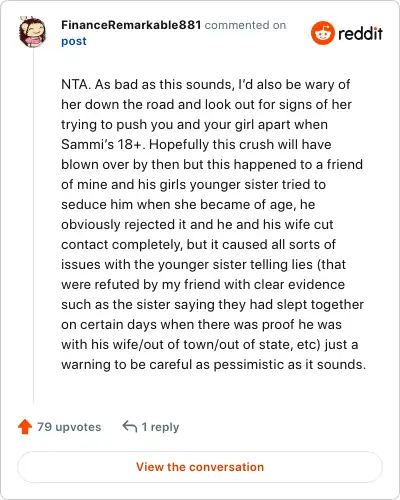Image resolution: width=400 pixels, height=500 pixels.
Task: Click the orange Reddit Snoo logo icon
Action: point(322,33)
